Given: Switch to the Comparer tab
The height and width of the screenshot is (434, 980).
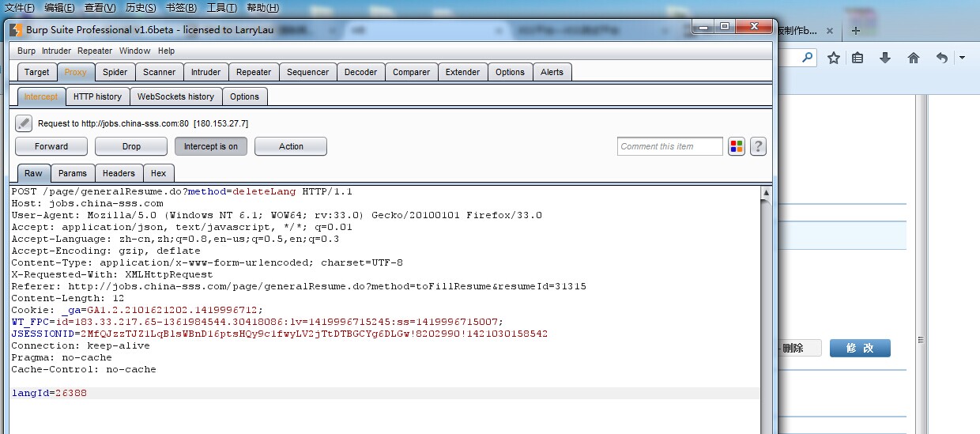Looking at the screenshot, I should [x=412, y=72].
